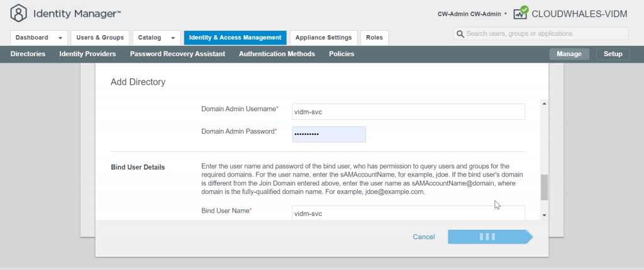Image resolution: width=644 pixels, height=270 pixels.
Task: Expand the Catalog tab dropdown arrow
Action: coord(173,38)
